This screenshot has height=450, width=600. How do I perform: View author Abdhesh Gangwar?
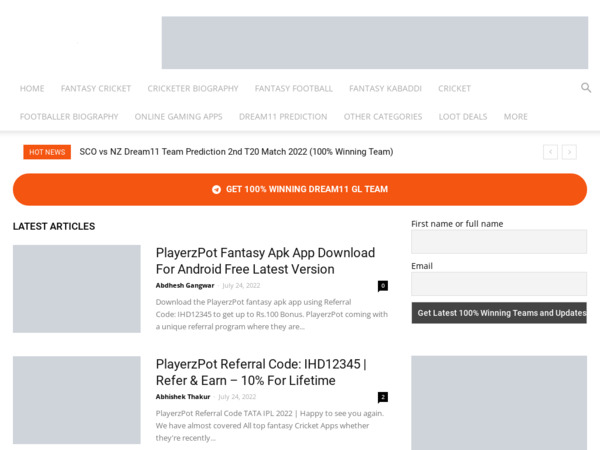coord(185,285)
